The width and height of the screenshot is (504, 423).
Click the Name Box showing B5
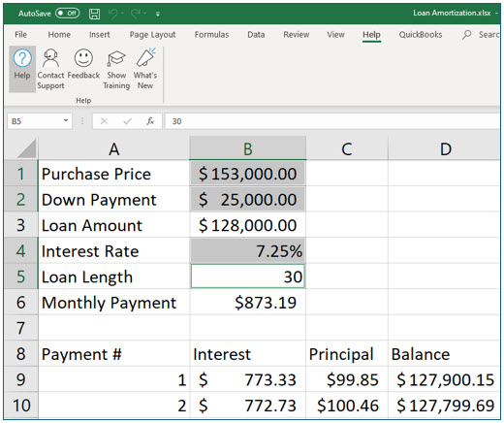(x=35, y=121)
